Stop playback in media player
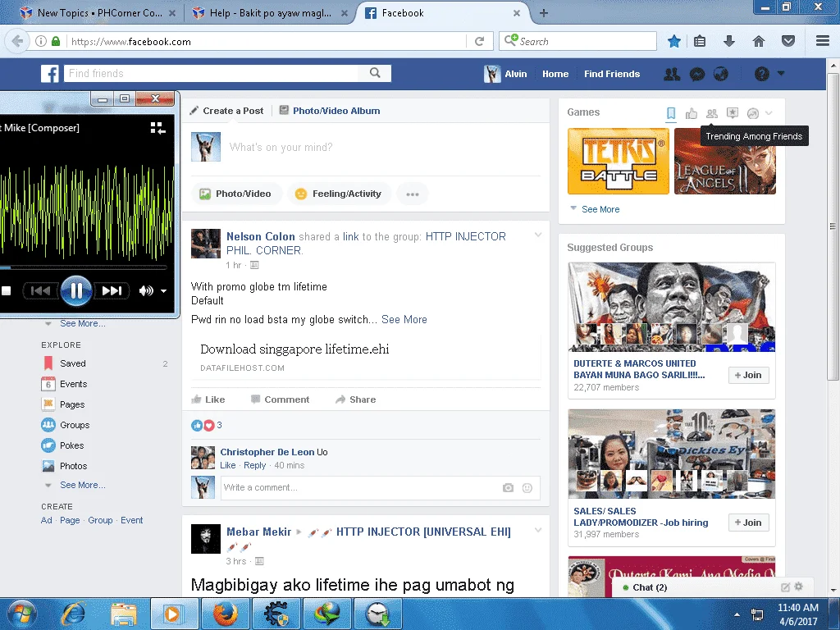 pyautogui.click(x=7, y=291)
